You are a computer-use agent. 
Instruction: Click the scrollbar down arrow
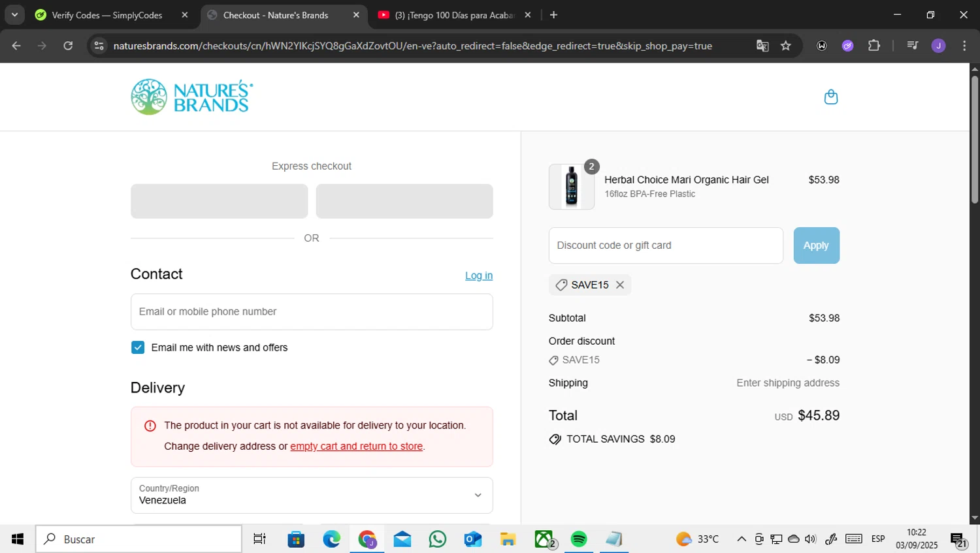coord(974,518)
